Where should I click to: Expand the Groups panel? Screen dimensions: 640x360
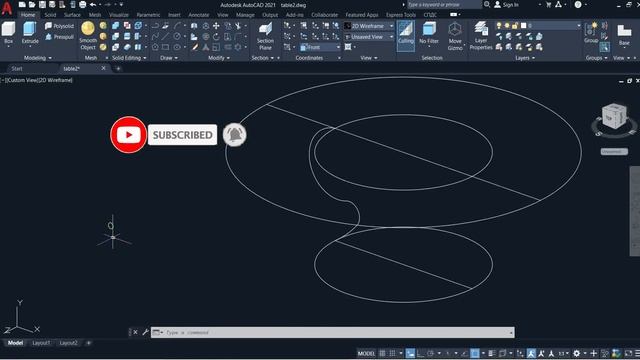tap(596, 58)
